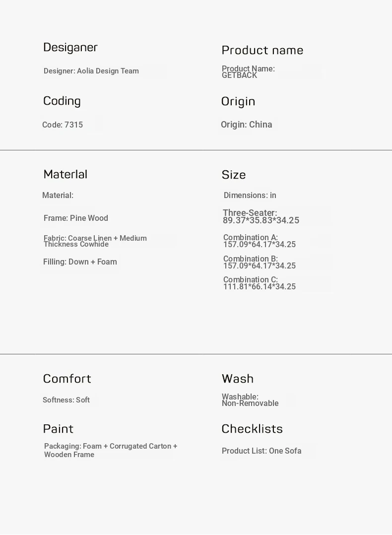
Task: Click the Desiganer section heading
Action: pos(70,47)
